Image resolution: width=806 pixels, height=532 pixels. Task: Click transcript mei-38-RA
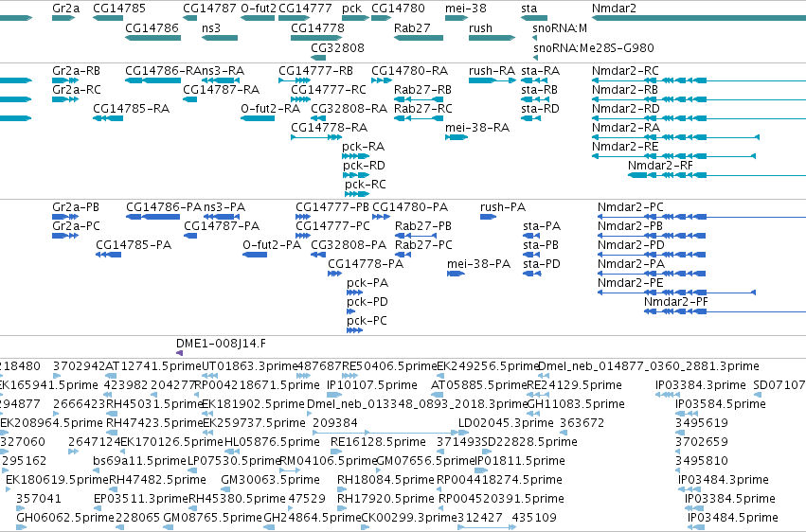pyautogui.click(x=457, y=137)
